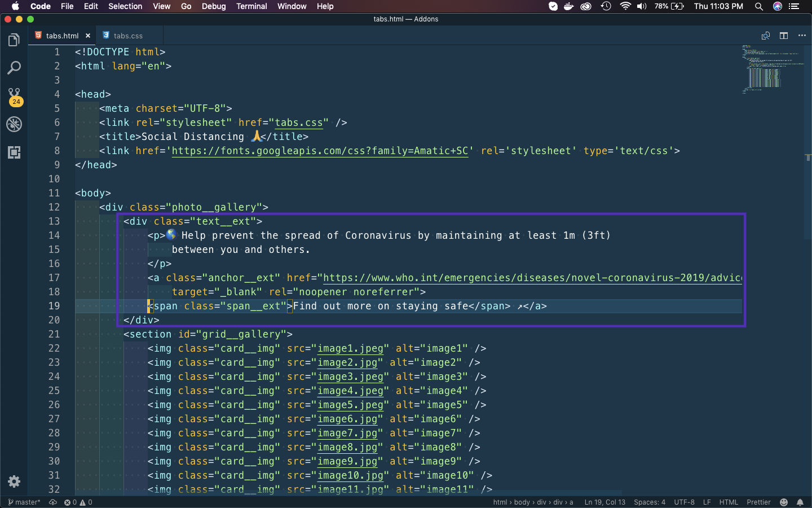Open the More Actions ellipsis in editor
812x508 pixels.
(802, 36)
